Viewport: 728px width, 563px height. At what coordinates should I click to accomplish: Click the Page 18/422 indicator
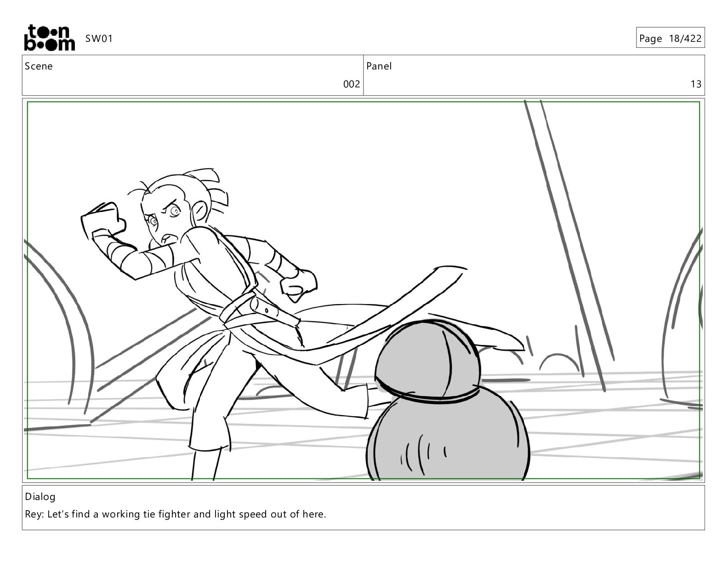coord(671,38)
